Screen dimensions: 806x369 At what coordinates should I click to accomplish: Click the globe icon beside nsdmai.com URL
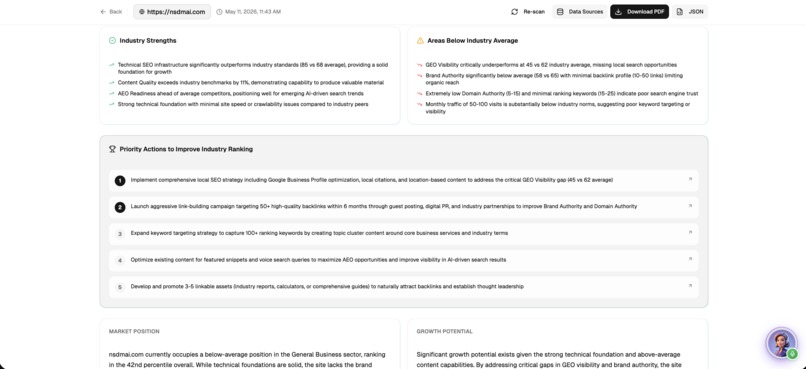(142, 12)
